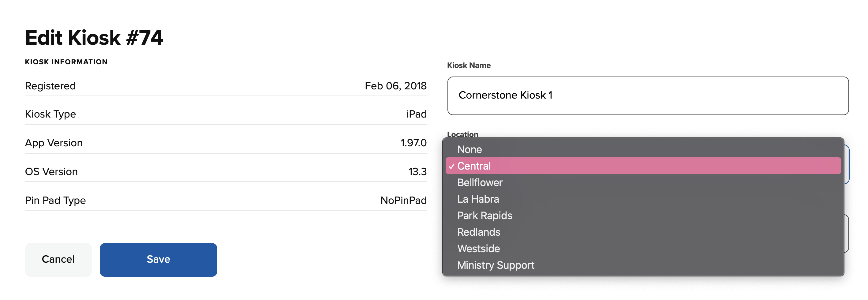This screenshot has width=868, height=300.
Task: Select the Redlands location option
Action: coord(478,232)
